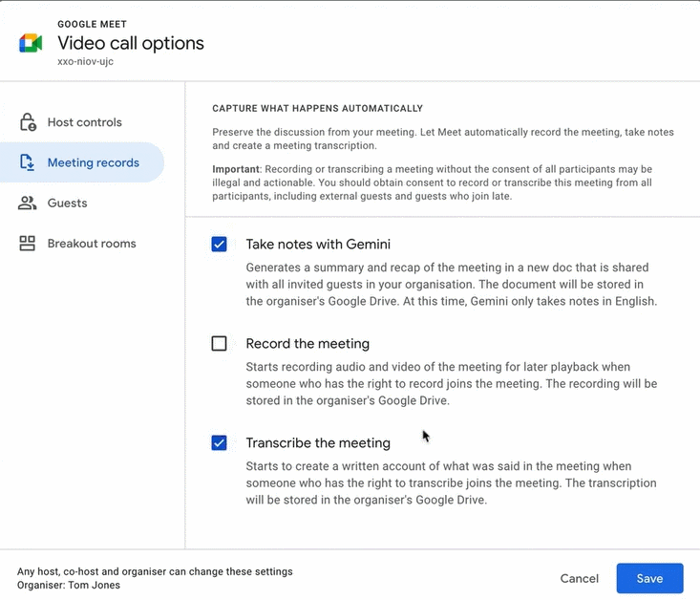This screenshot has height=600, width=700.
Task: Click the Guests people icon
Action: coord(28,203)
